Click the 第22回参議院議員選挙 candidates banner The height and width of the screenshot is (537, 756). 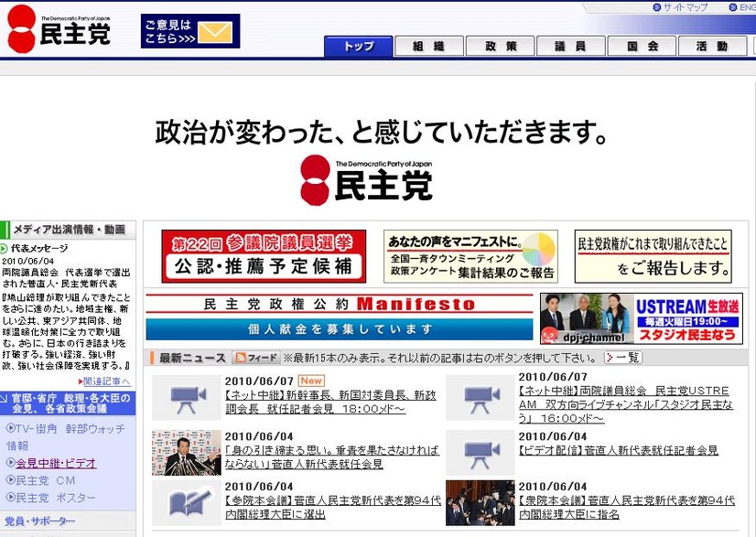pos(264,256)
